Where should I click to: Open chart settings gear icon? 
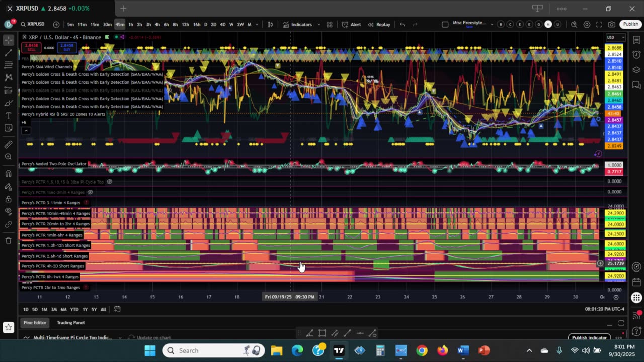point(587,24)
